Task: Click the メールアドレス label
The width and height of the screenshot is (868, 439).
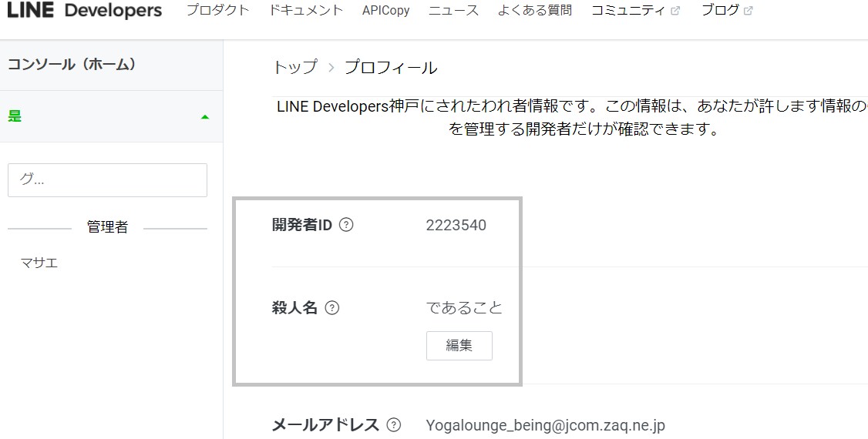Action: point(325,424)
